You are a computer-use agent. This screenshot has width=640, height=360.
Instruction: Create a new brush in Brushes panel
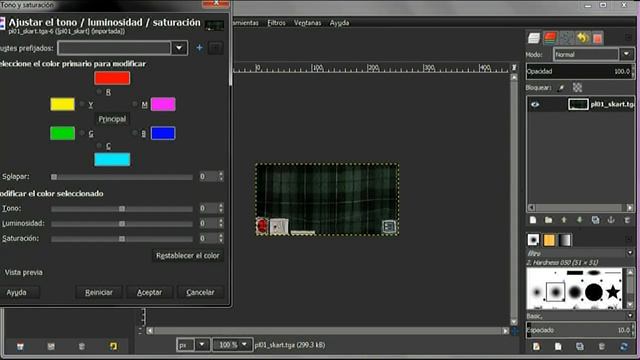click(x=558, y=347)
